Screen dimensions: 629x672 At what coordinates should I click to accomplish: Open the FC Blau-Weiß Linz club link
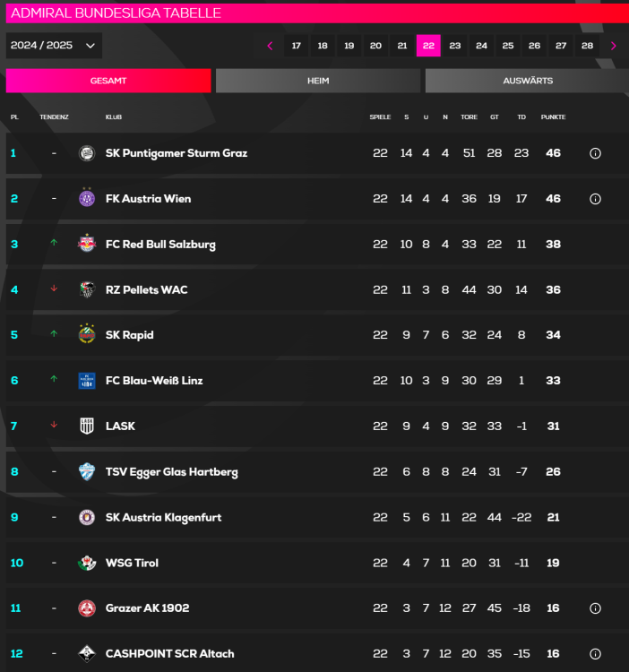pyautogui.click(x=154, y=381)
